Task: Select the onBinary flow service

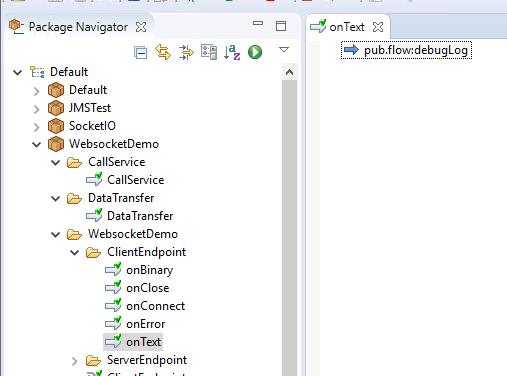Action: [149, 270]
